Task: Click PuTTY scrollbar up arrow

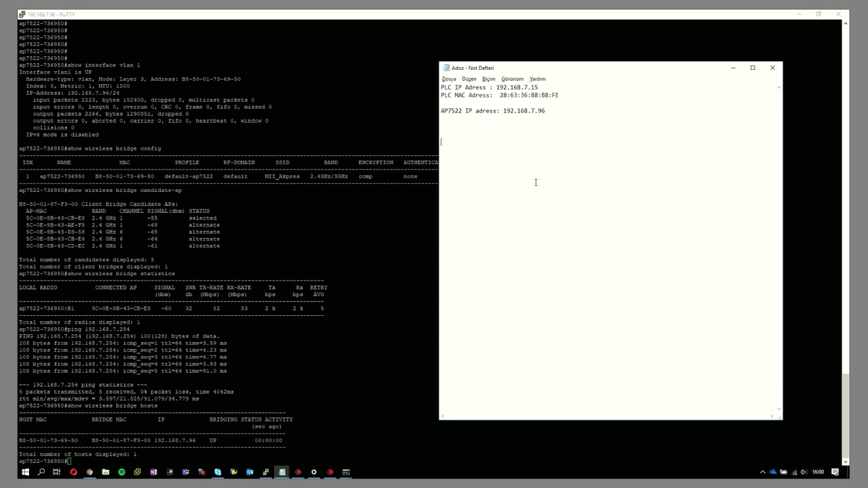Action: tap(846, 24)
